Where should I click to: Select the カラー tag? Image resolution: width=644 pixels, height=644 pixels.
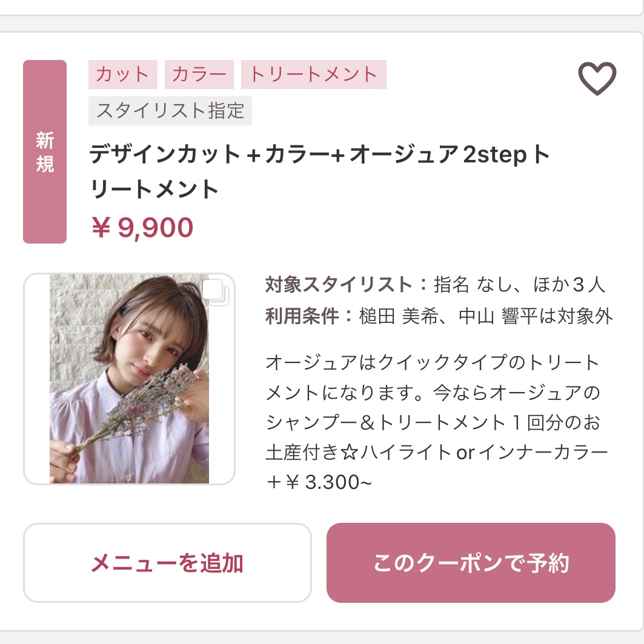pos(199,75)
